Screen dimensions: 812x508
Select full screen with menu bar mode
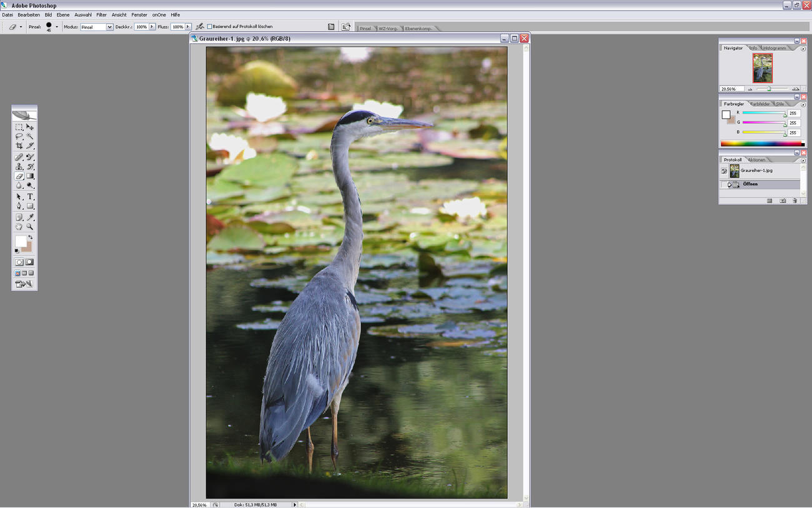(24, 273)
